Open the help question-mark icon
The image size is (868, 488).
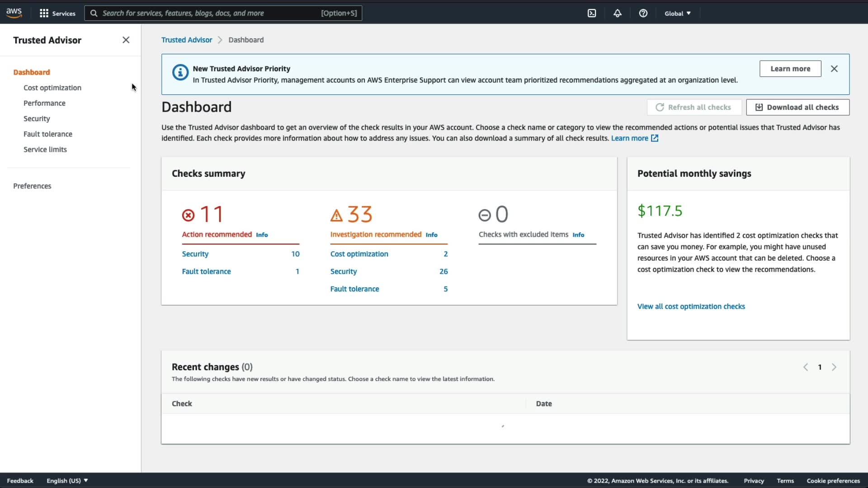coord(643,14)
